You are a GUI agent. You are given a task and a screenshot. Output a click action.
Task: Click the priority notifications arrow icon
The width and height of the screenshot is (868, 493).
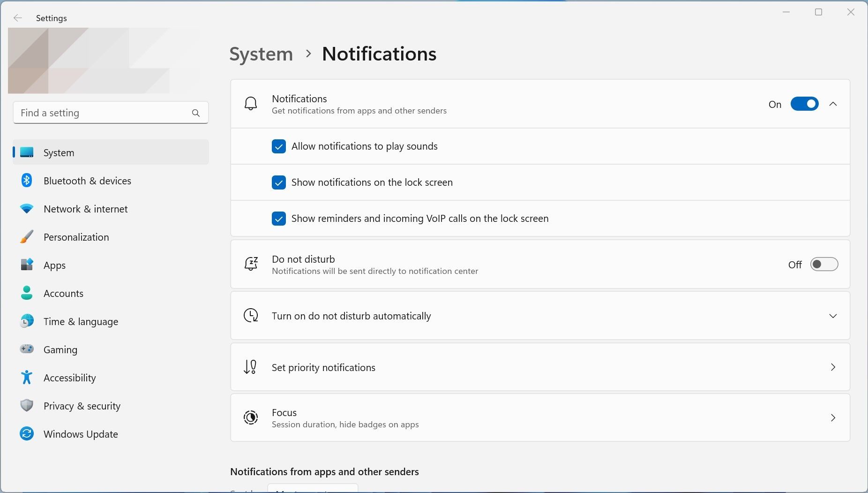pos(250,367)
